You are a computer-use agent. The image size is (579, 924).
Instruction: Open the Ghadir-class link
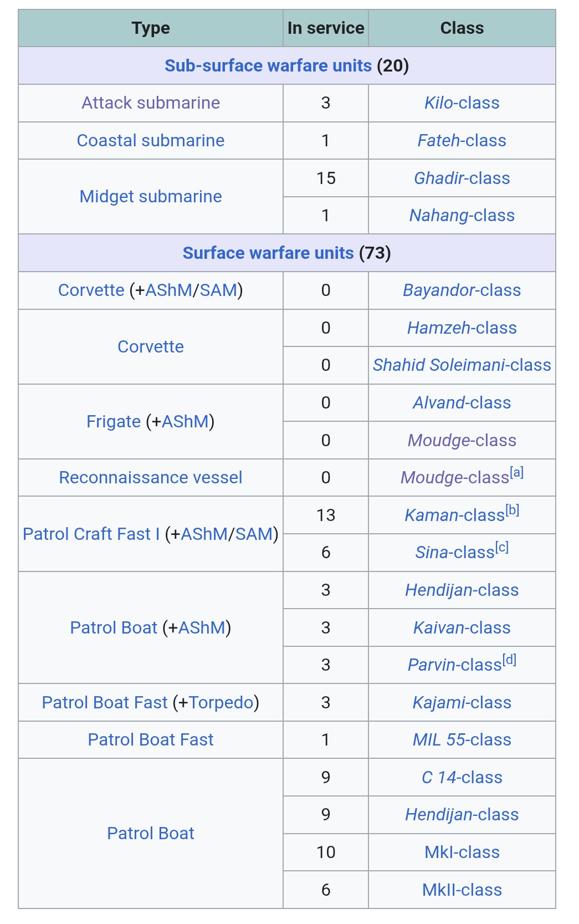point(462,178)
